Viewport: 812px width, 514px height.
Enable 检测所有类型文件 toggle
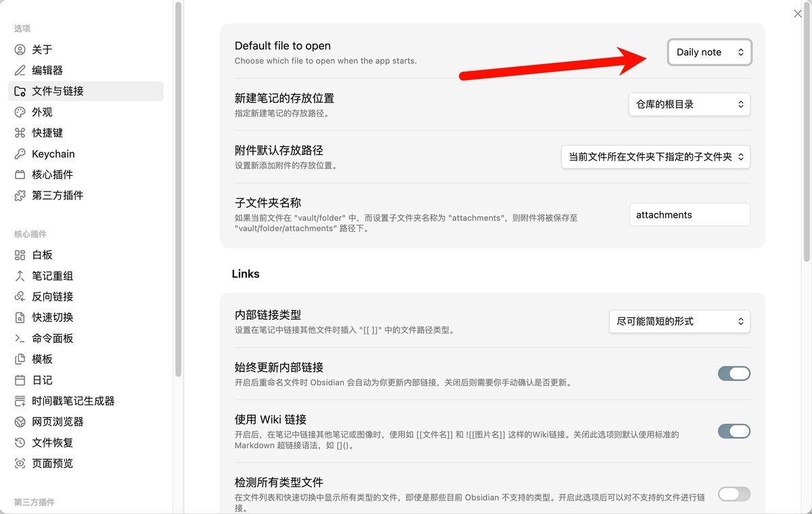coord(734,494)
